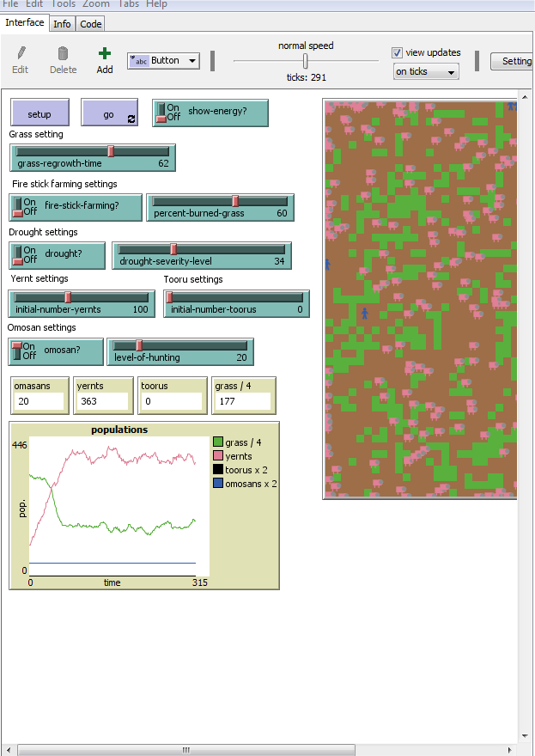Click the Settings button
The image size is (535, 756).
[x=513, y=61]
